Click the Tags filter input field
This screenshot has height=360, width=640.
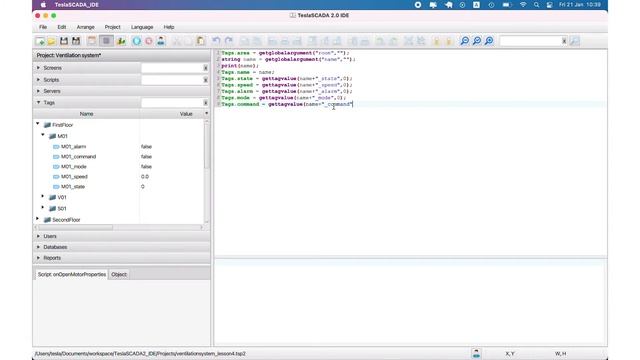coord(172,103)
